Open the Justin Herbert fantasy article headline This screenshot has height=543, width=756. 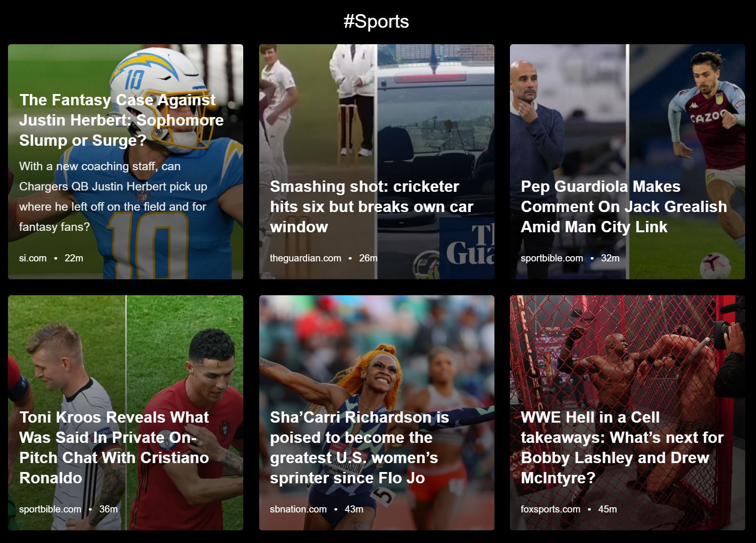[121, 120]
